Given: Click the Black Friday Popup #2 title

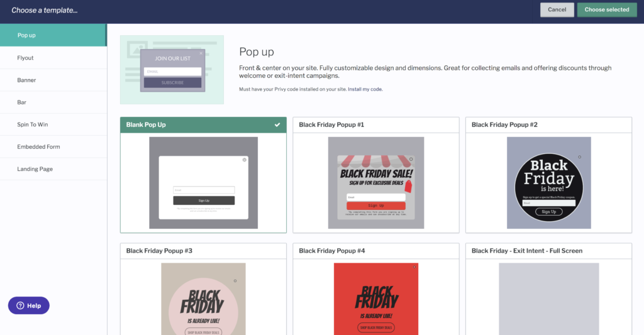Looking at the screenshot, I should (504, 125).
